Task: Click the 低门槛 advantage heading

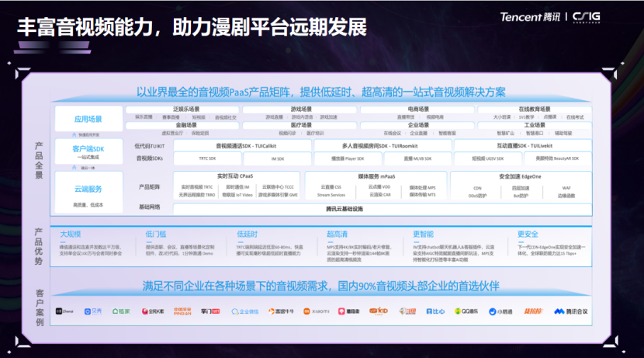Action: pyautogui.click(x=156, y=235)
